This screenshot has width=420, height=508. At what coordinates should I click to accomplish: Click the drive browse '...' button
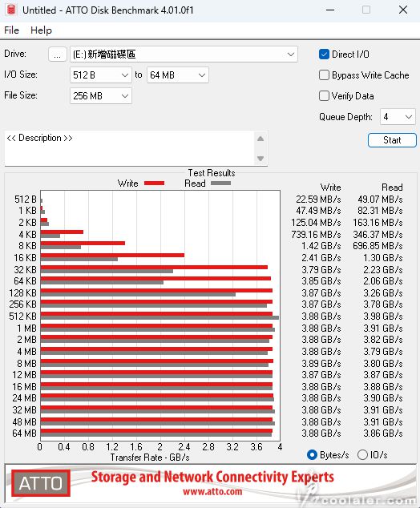58,54
